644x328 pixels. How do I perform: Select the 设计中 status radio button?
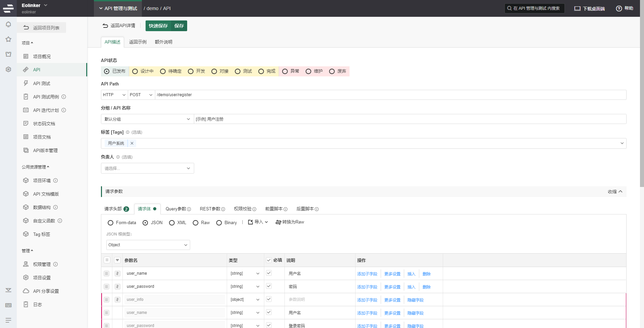(x=135, y=71)
